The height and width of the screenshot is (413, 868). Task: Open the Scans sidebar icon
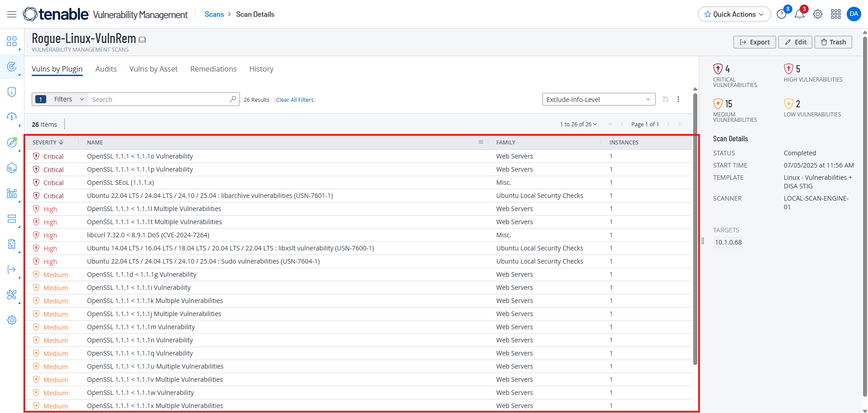click(x=12, y=67)
